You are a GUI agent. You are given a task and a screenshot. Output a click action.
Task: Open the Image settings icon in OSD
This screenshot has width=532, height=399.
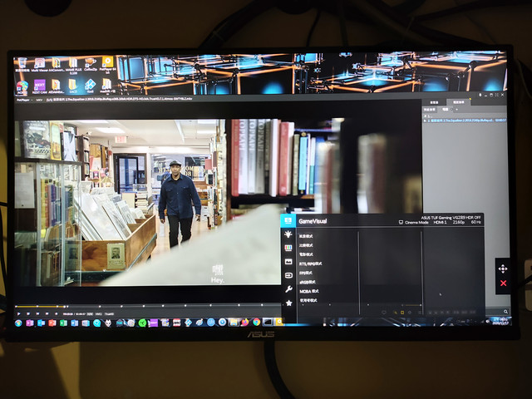point(288,262)
